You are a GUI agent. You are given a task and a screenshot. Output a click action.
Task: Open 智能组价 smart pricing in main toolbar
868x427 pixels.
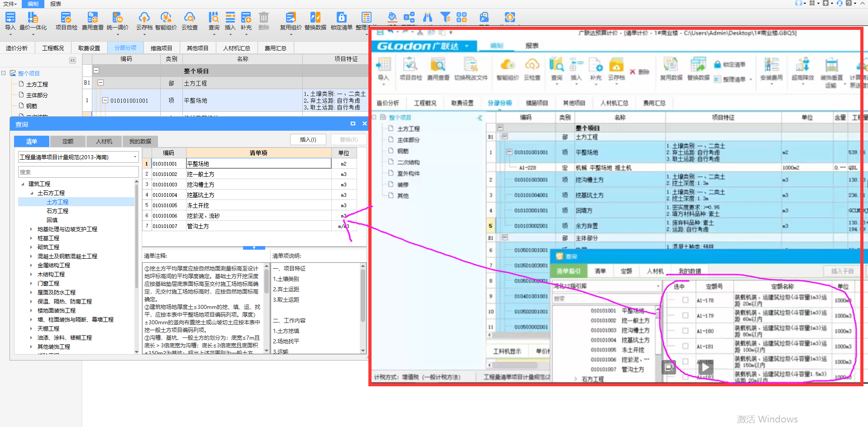(166, 18)
